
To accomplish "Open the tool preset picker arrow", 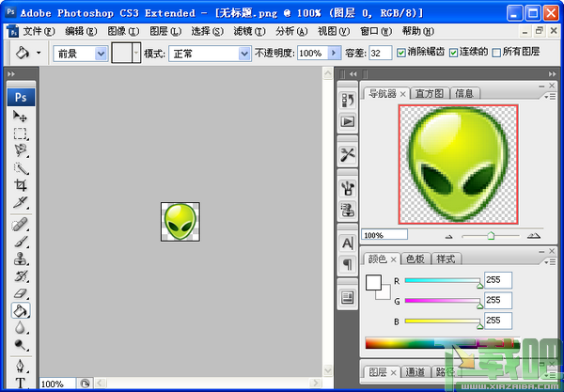I will 39,53.
